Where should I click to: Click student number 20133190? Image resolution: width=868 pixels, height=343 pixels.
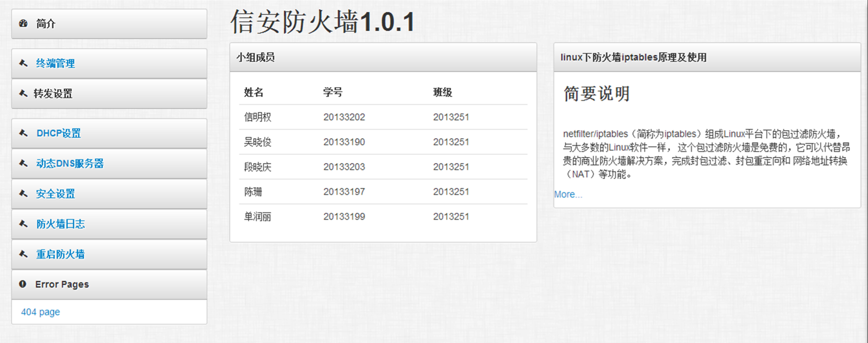pos(344,142)
